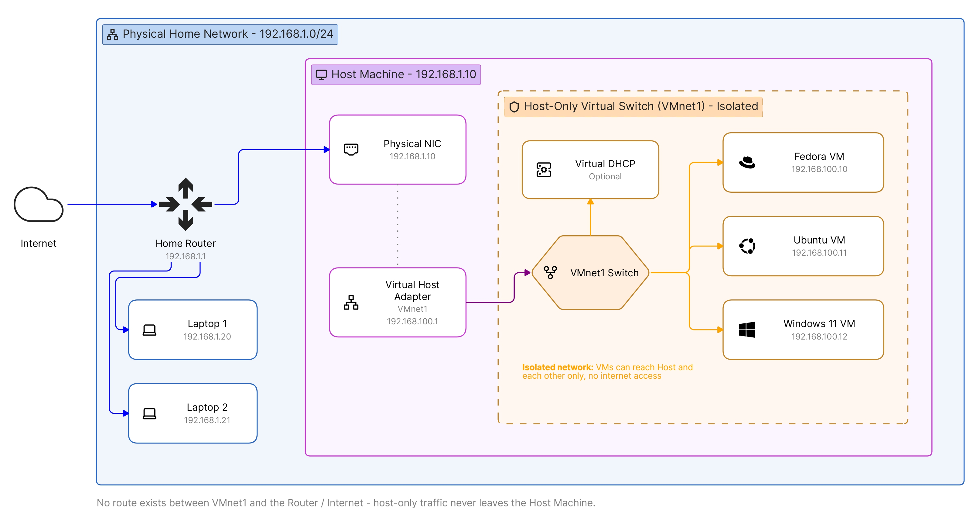Click the VMnet1 Switch label
The height and width of the screenshot is (528, 980).
[605, 273]
